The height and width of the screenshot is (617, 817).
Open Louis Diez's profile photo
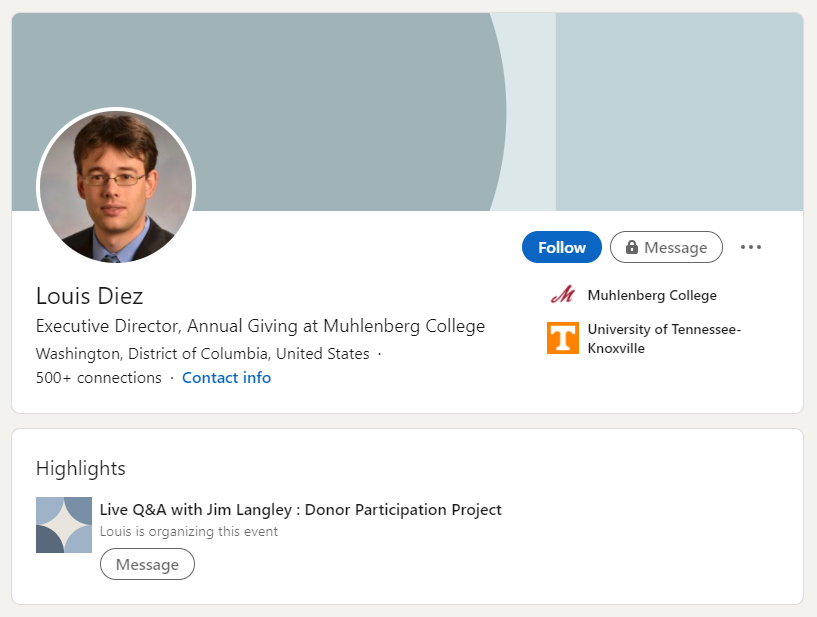pyautogui.click(x=116, y=187)
